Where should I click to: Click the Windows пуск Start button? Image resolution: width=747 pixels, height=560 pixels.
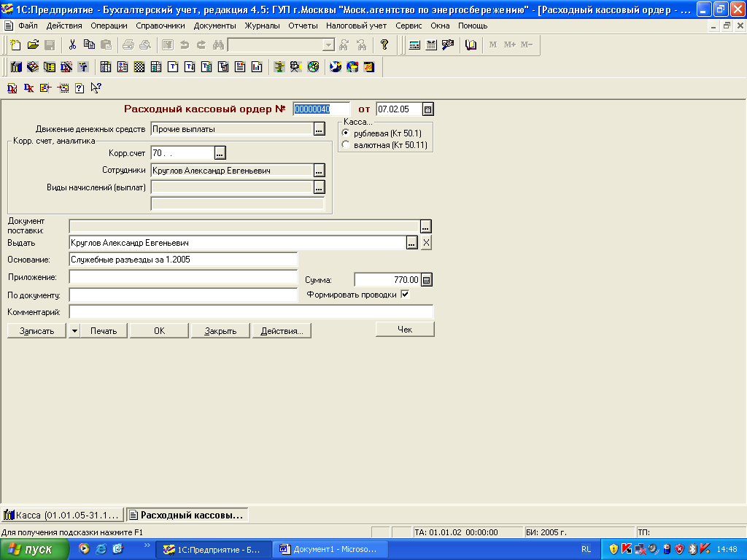[x=34, y=550]
